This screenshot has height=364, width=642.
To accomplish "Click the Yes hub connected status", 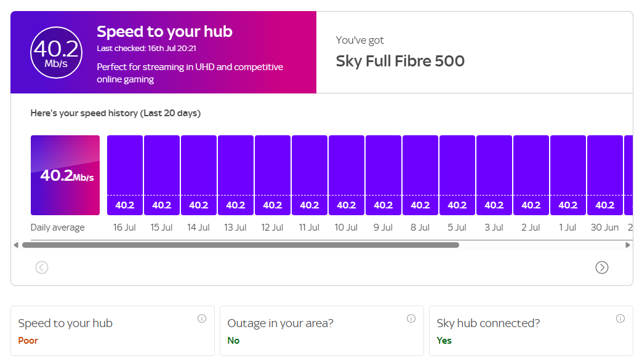I will 444,340.
